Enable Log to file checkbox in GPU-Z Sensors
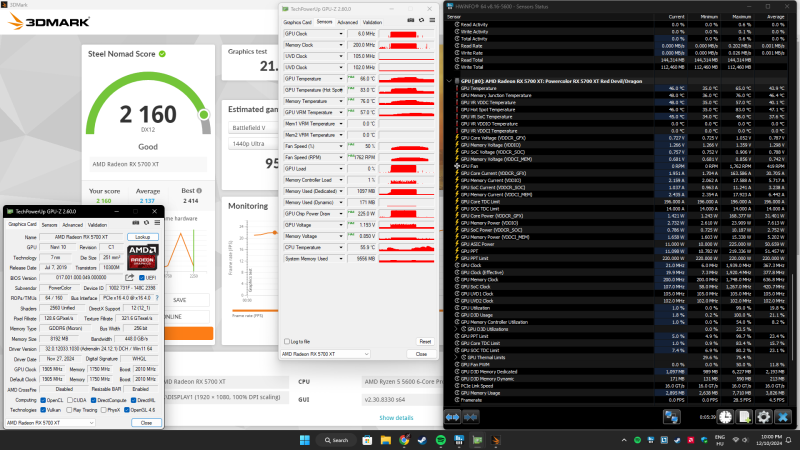This screenshot has width=800, height=450. [287, 341]
